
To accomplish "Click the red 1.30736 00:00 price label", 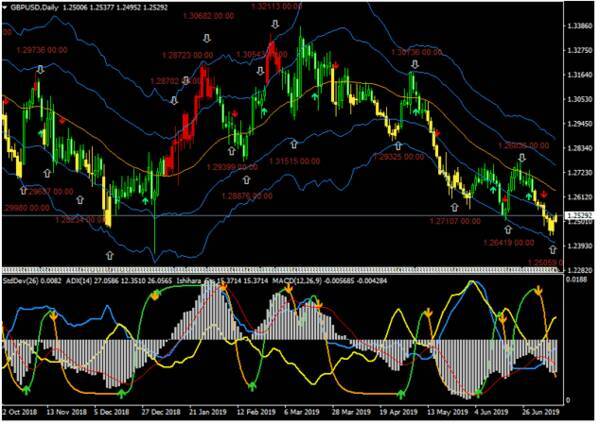I will 416,52.
